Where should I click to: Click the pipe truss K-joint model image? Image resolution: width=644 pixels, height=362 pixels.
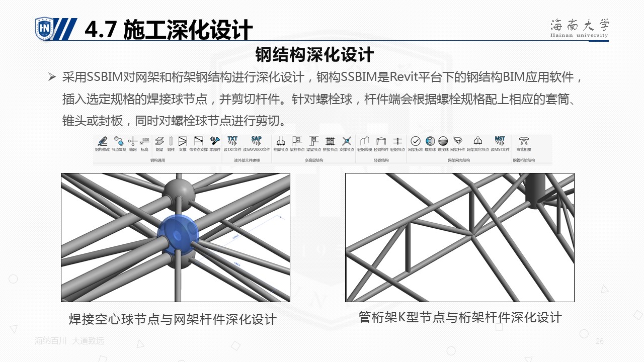[460, 237]
